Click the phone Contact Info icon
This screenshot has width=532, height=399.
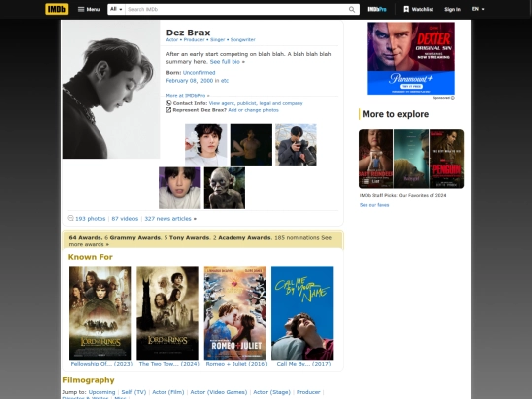tap(168, 103)
